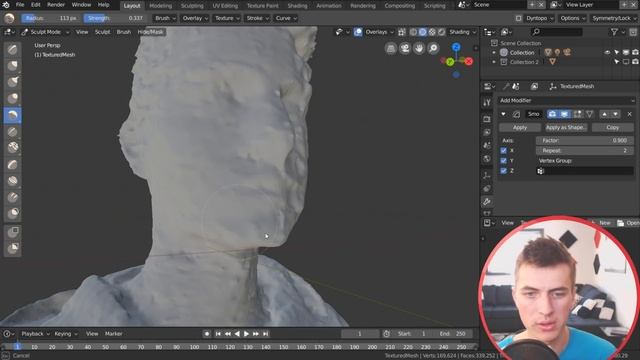Open the Overlays options dropdown
Image resolution: width=640 pixels, height=360 pixels.
point(380,32)
